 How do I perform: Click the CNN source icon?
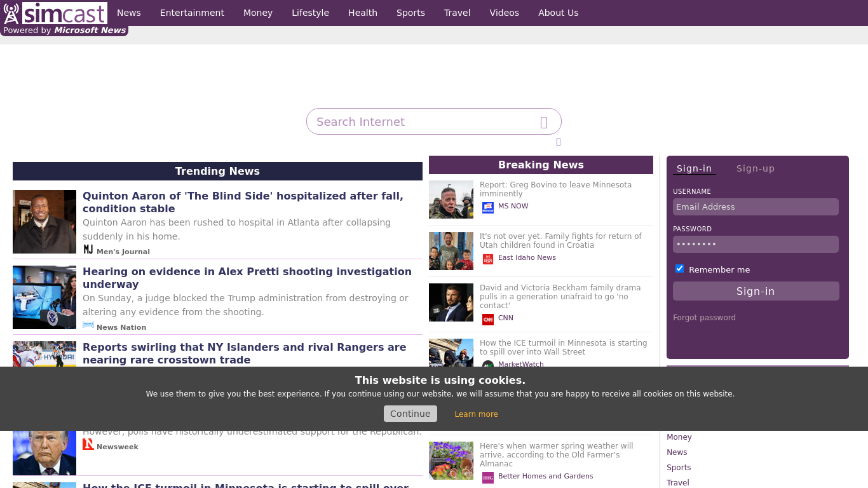point(488,319)
